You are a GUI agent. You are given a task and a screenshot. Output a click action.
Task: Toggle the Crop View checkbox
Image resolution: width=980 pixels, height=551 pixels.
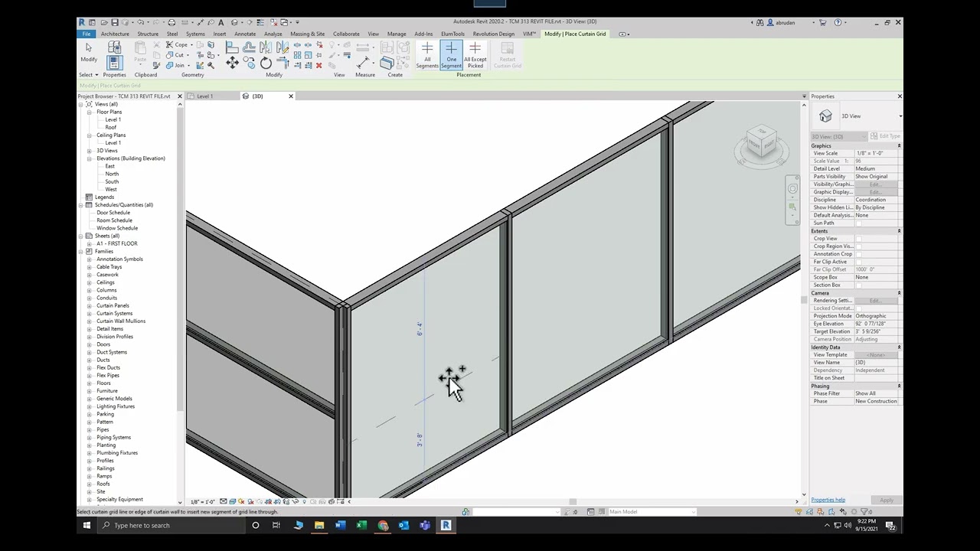tap(858, 239)
